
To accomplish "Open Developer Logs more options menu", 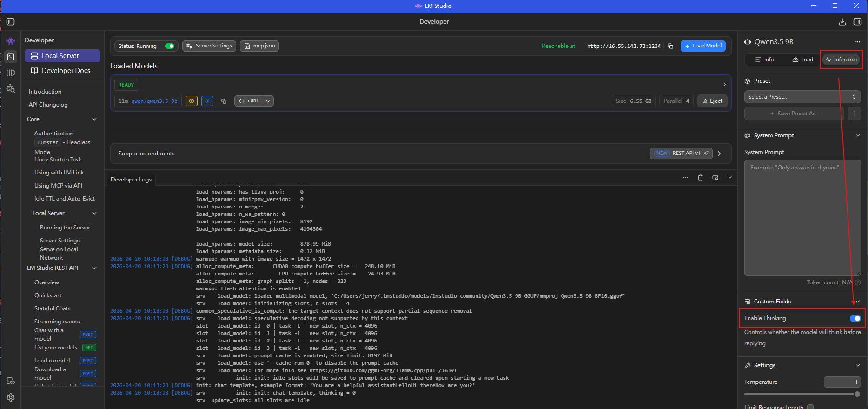I will 685,178.
